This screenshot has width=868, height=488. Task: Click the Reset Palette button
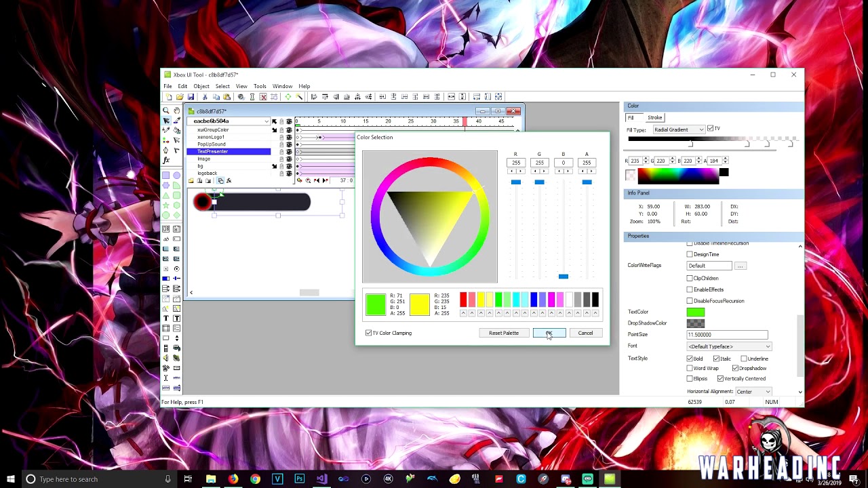tap(504, 333)
